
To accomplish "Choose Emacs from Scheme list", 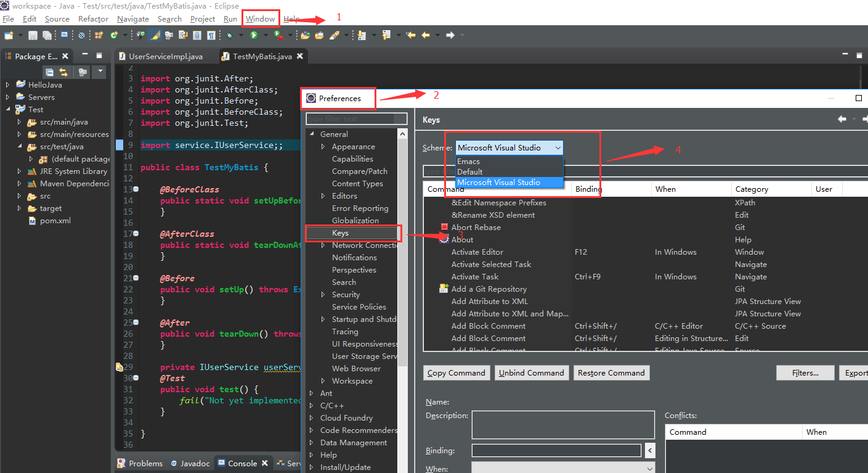I will point(509,161).
